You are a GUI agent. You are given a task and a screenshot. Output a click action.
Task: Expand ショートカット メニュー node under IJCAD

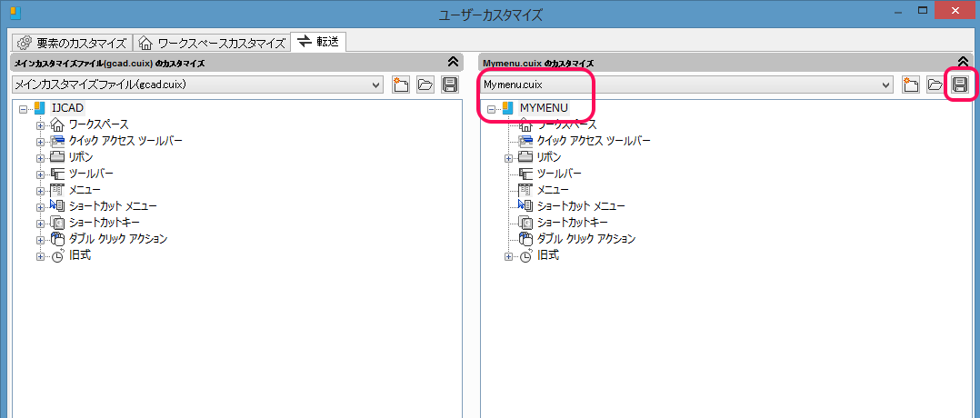(41, 207)
